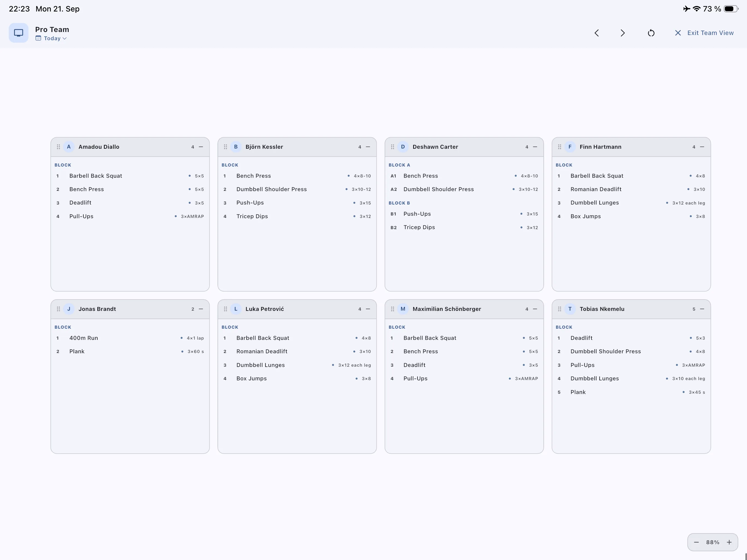Grab the drag handle on Finn Hartmann card

pos(560,147)
